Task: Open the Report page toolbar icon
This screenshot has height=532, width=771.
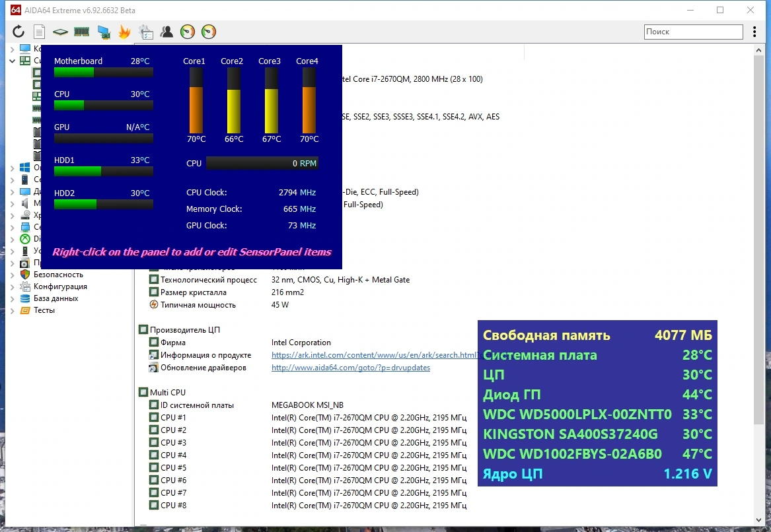Action: click(40, 32)
